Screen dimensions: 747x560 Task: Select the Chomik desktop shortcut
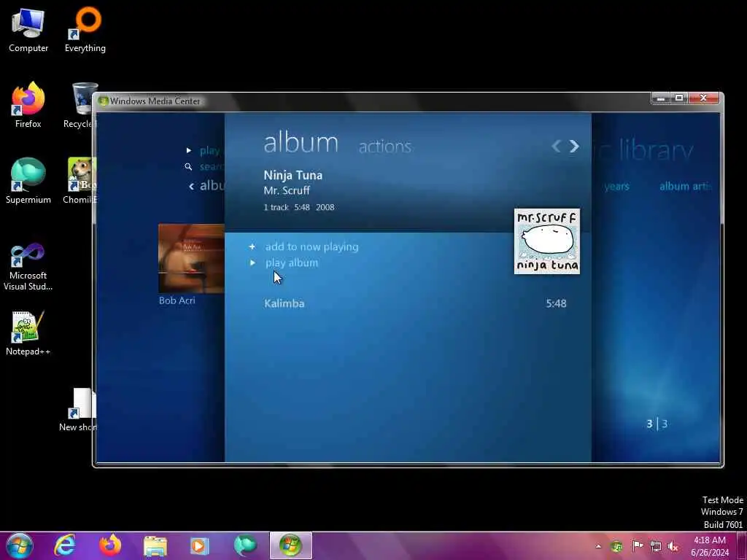tap(80, 181)
